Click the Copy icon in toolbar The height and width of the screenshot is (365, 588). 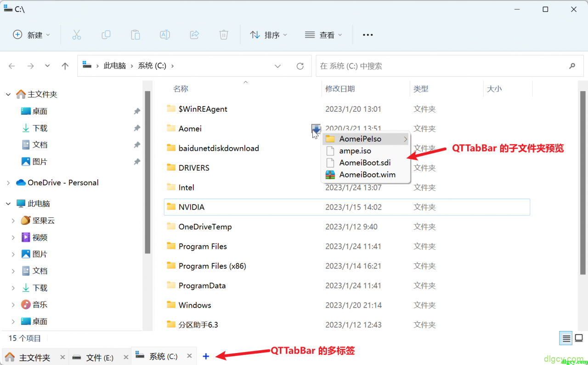[x=106, y=35]
